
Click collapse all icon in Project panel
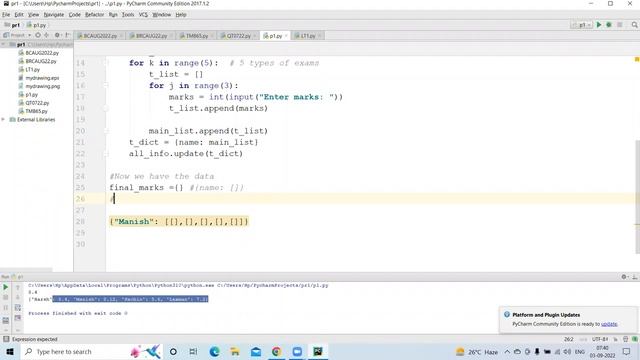pyautogui.click(x=47, y=36)
